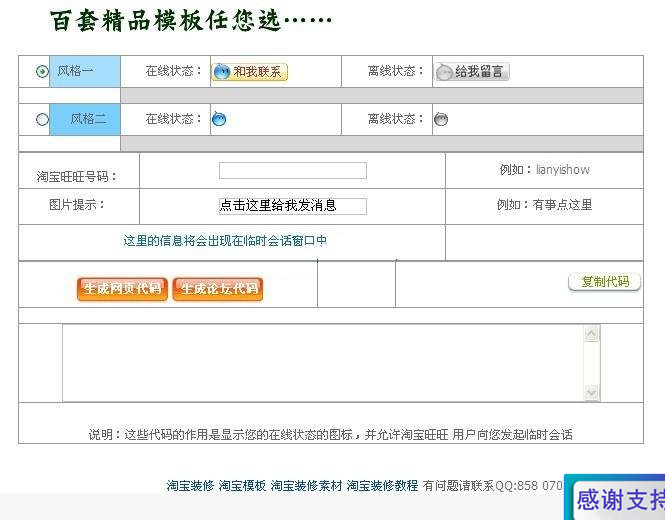The image size is (665, 520).
Task: Click the 生成论坛代码 button
Action: coord(218,289)
